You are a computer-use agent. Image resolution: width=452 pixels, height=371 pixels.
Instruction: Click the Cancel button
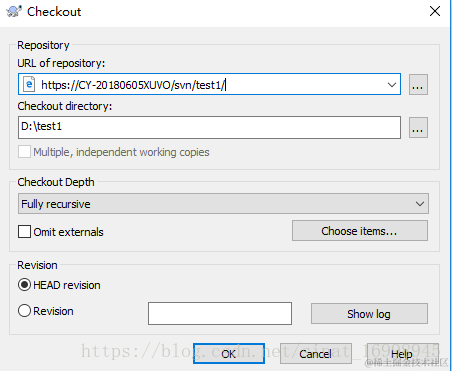point(316,354)
